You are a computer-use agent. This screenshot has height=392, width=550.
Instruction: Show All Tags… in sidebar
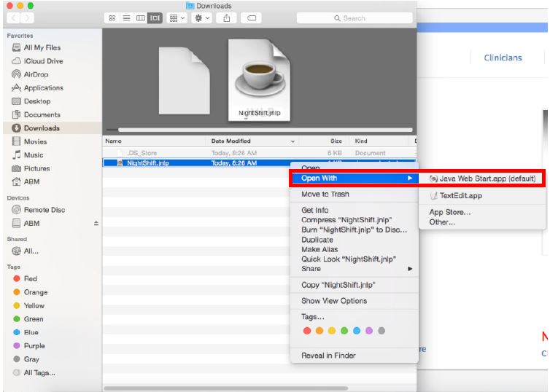[x=34, y=373]
